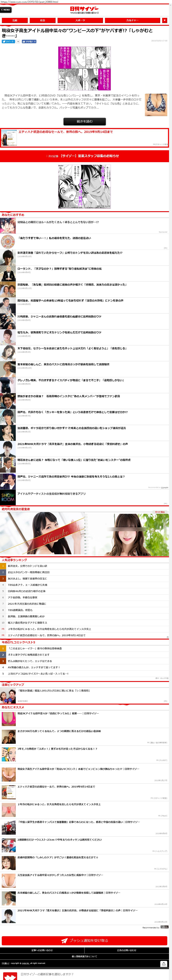
Task: Click the 続きを読む button
Action: pyautogui.click(x=84, y=121)
